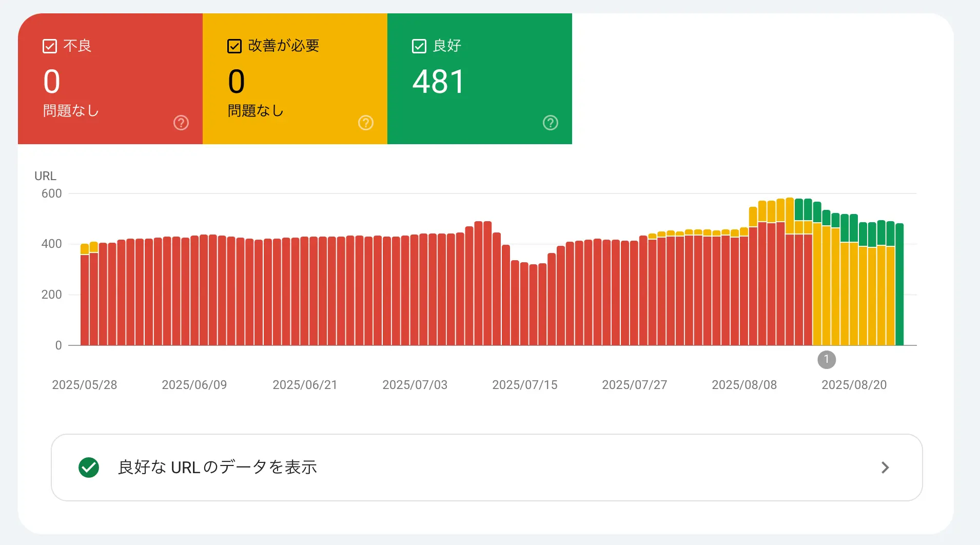Click the 問題なし text in the red card
Screen dimensions: 980x545
point(71,111)
